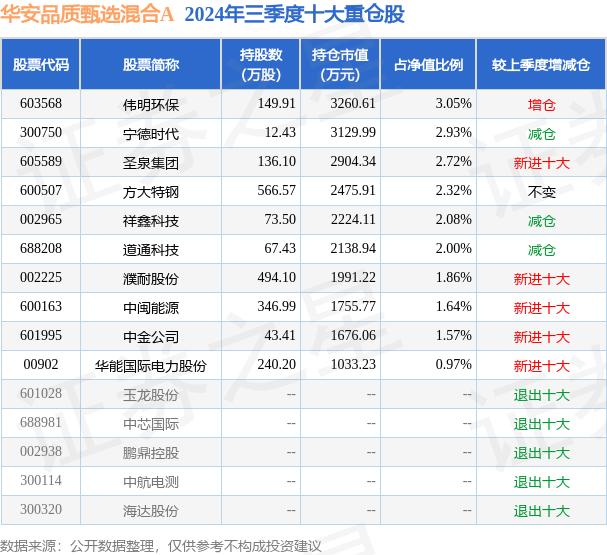Click stock name 方大特钢
Image resolution: width=607 pixels, height=555 pixels.
[151, 192]
